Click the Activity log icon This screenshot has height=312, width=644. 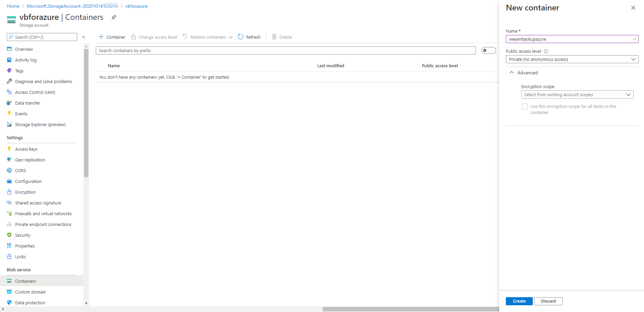pyautogui.click(x=9, y=60)
